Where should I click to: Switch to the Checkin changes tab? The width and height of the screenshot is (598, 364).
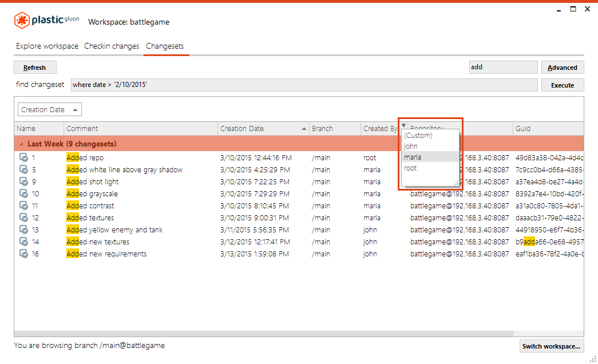112,46
